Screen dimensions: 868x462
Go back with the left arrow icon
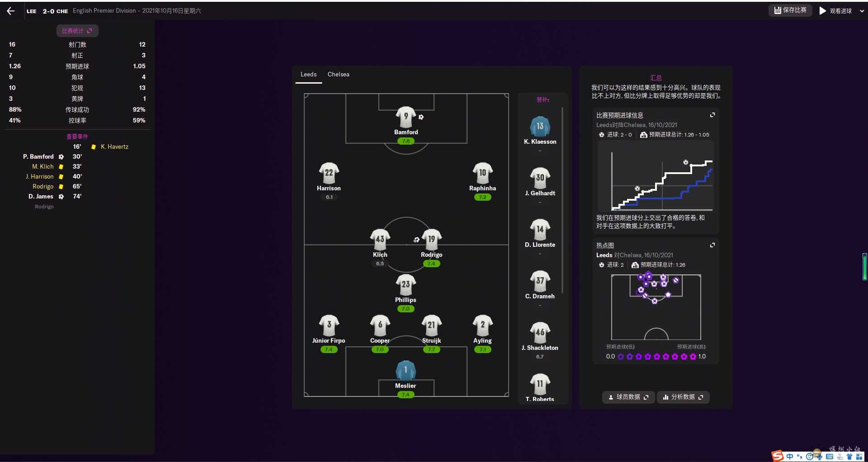click(x=11, y=11)
